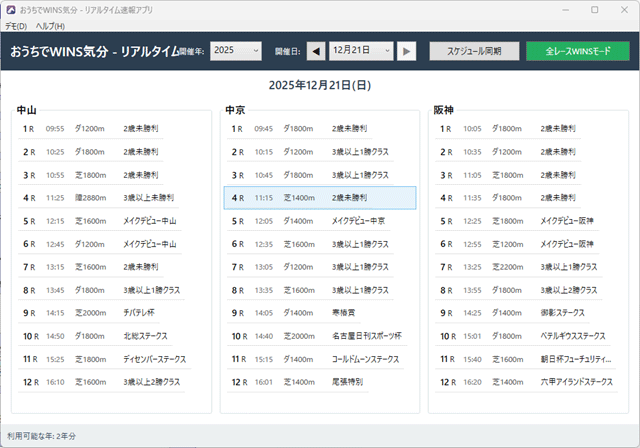Click 中京 12R 尾張特別 race
The image size is (640, 448).
(319, 382)
